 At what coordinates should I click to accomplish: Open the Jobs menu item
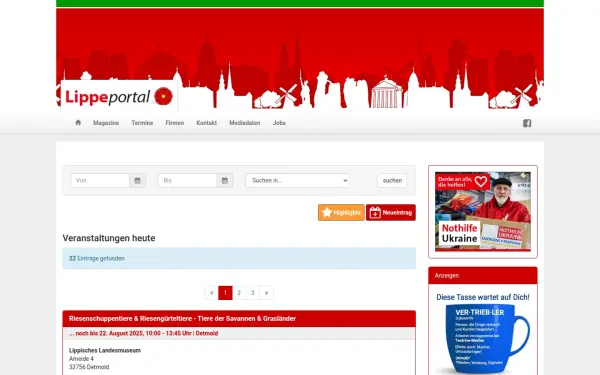[279, 123]
